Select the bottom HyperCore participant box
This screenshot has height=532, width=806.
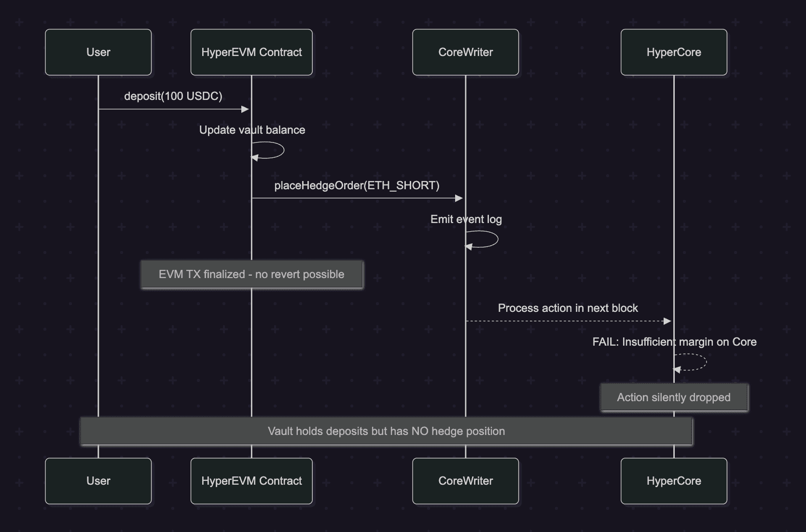(674, 481)
